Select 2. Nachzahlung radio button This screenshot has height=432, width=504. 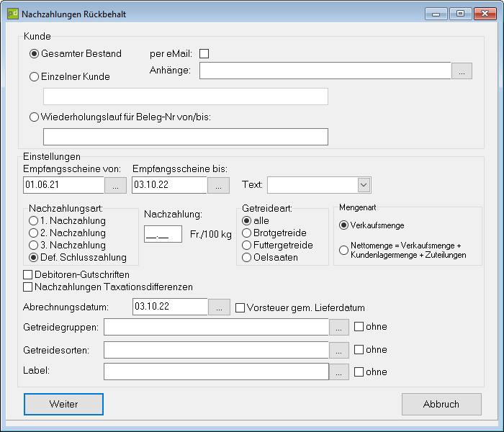33,233
